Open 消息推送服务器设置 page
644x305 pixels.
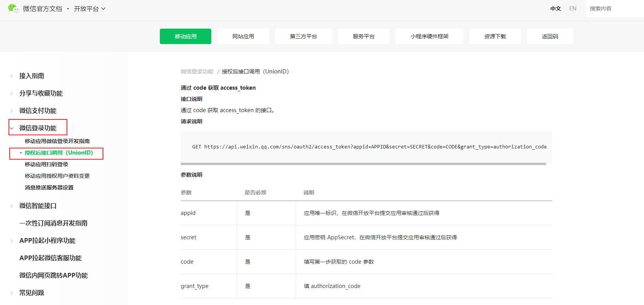tap(49, 187)
